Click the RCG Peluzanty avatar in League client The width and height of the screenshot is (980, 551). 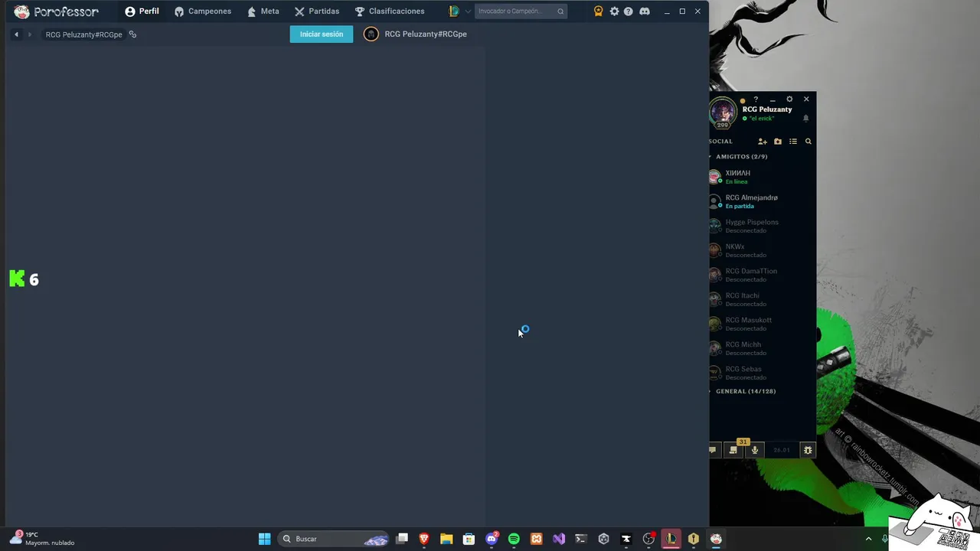[x=722, y=112]
